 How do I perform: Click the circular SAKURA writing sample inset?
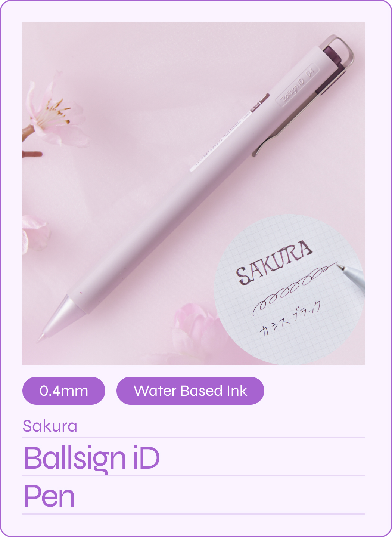tap(289, 290)
